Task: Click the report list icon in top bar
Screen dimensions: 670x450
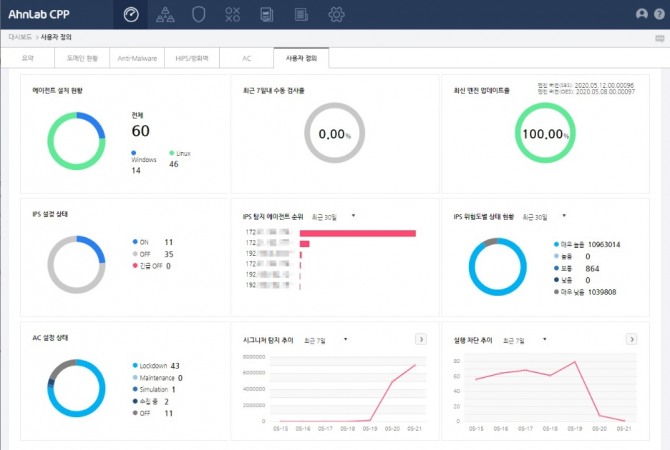Action: coord(301,14)
